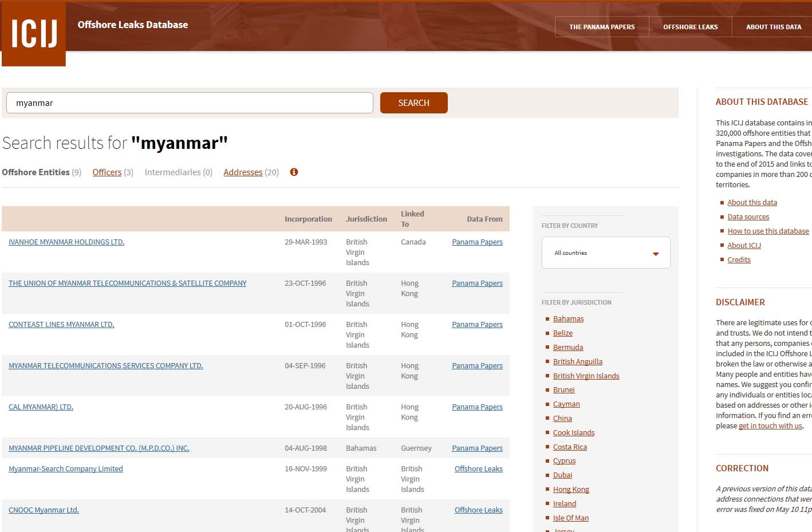Filter jurisdiction by British Anguilla
The width and height of the screenshot is (812, 532).
[x=578, y=362]
